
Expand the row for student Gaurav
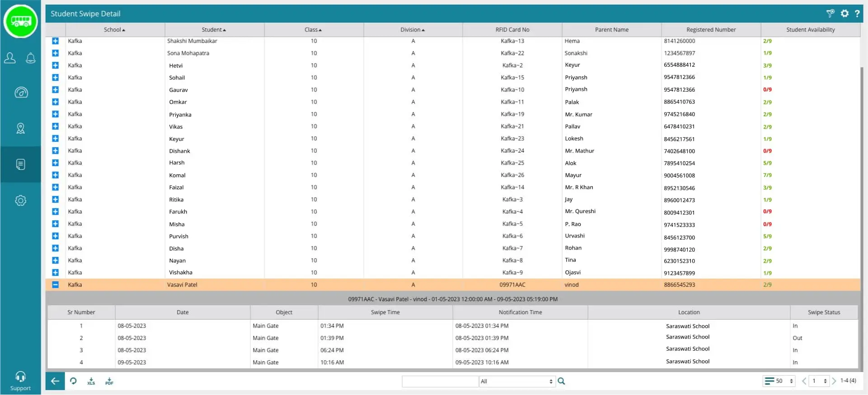55,90
